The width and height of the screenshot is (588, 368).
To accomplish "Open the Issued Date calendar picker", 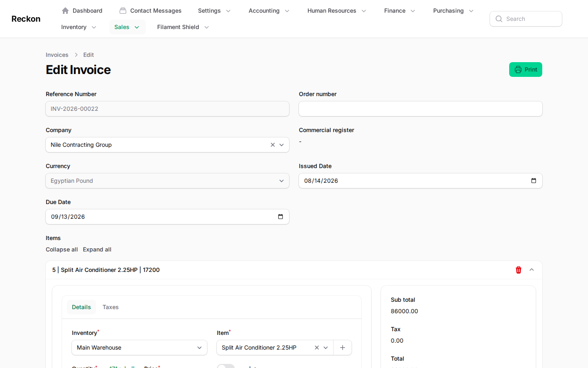I will pos(534,181).
